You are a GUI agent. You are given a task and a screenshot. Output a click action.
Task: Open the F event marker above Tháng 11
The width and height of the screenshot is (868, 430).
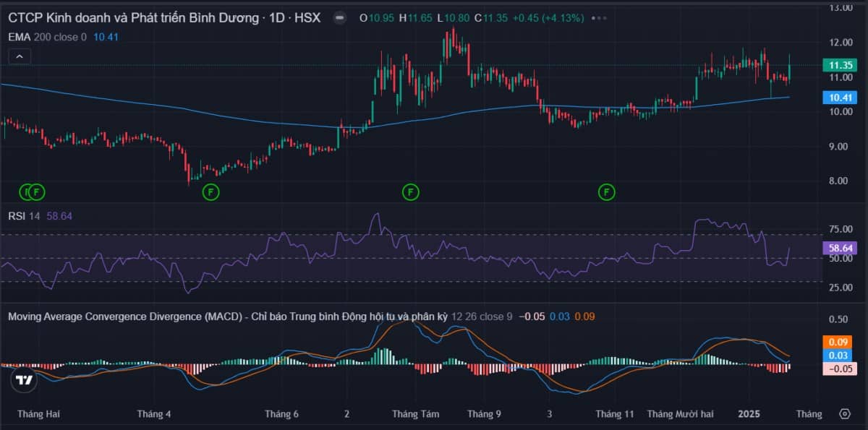tap(606, 192)
